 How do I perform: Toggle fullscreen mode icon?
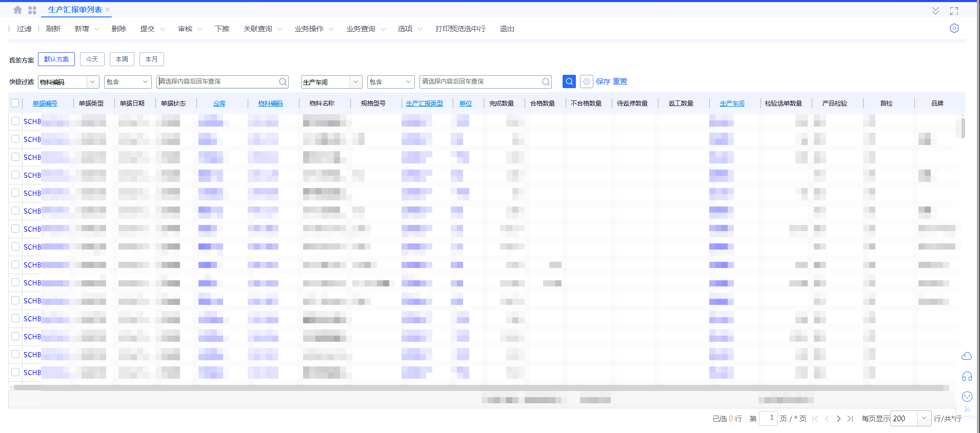[x=954, y=11]
